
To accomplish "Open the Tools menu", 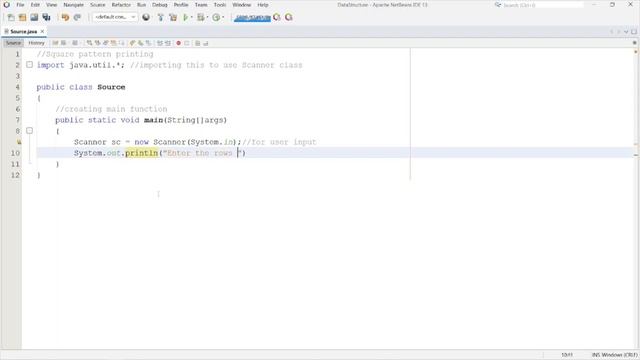I will click(220, 5).
